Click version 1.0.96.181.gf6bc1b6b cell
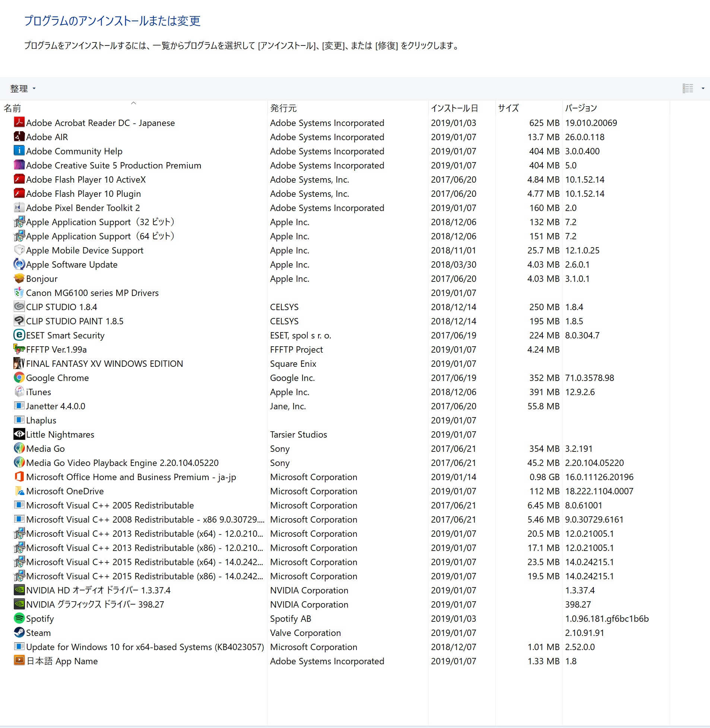This screenshot has width=710, height=728. coord(607,618)
